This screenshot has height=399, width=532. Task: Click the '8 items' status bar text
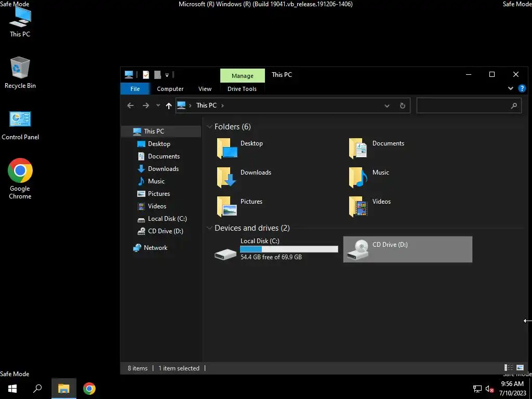tap(137, 368)
